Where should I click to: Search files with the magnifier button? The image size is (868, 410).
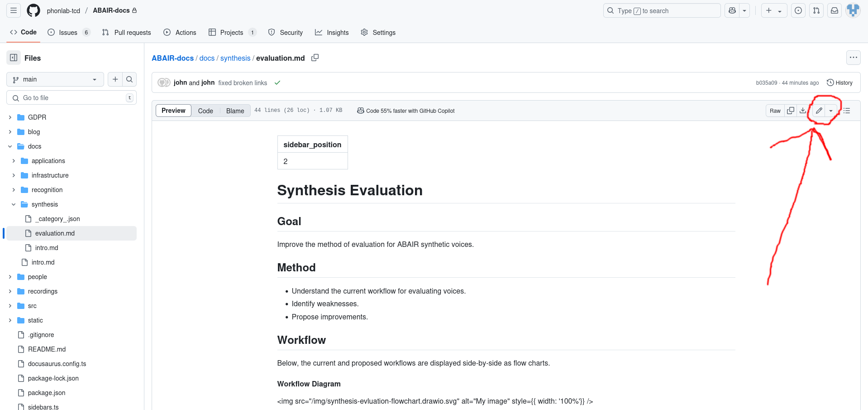129,79
